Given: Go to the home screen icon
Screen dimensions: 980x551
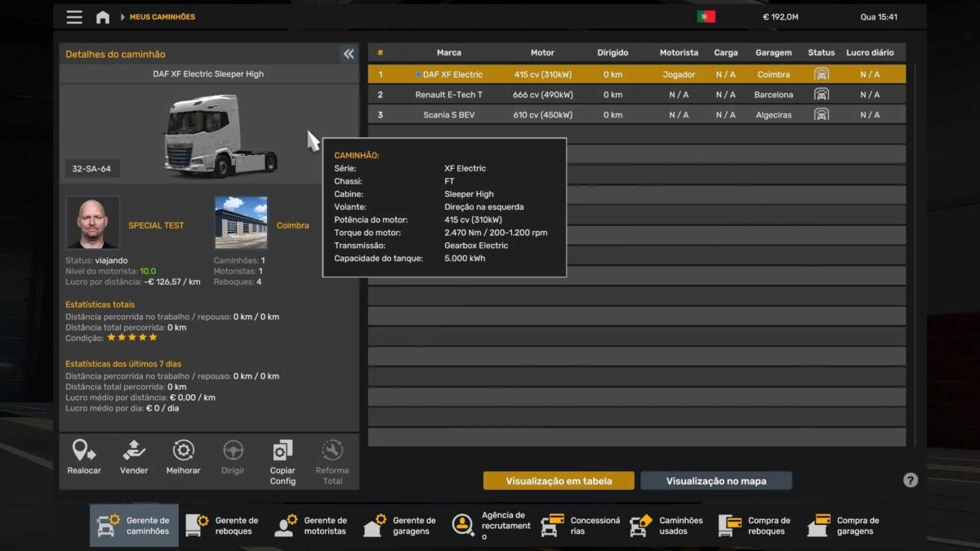Looking at the screenshot, I should 103,17.
